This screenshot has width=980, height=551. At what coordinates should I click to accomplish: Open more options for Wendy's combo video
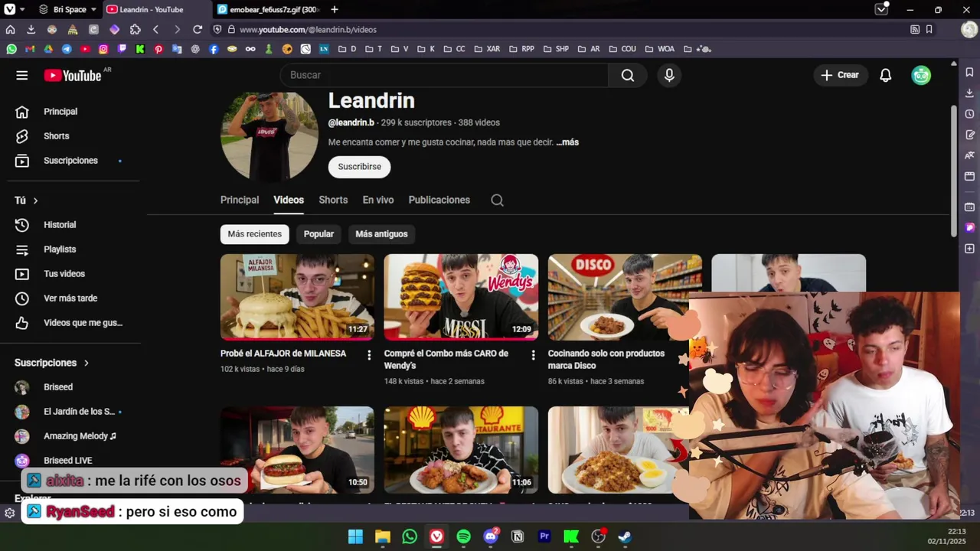point(533,355)
